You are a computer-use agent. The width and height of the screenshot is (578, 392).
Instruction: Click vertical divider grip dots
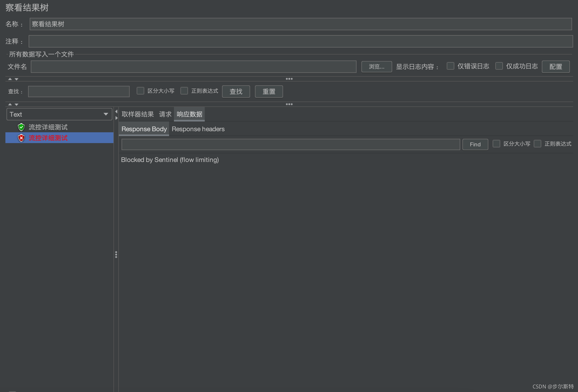[x=116, y=255]
